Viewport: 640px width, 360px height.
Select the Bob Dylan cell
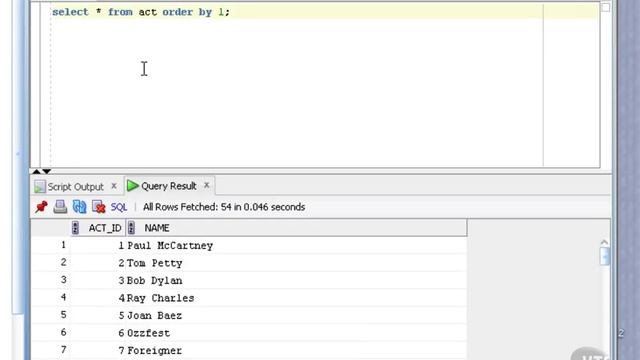[x=296, y=281]
